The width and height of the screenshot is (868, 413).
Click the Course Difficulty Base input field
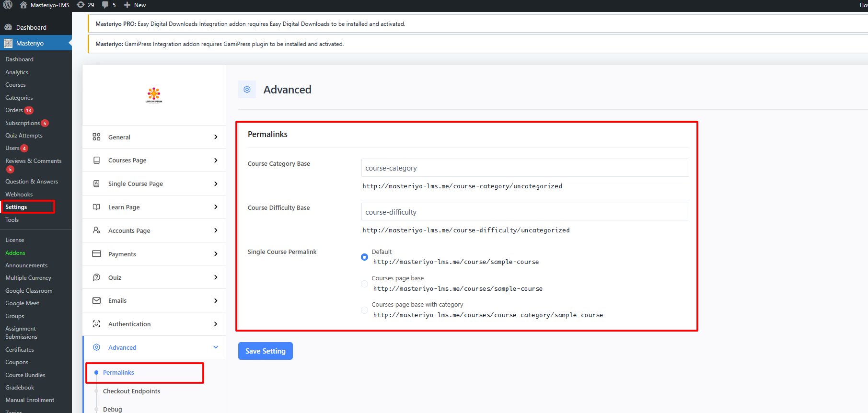point(525,212)
